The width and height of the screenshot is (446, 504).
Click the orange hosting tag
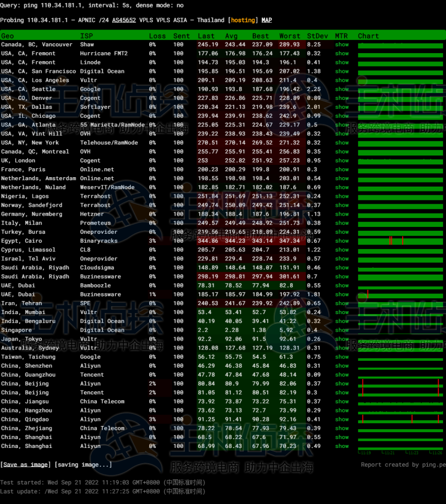tap(242, 20)
